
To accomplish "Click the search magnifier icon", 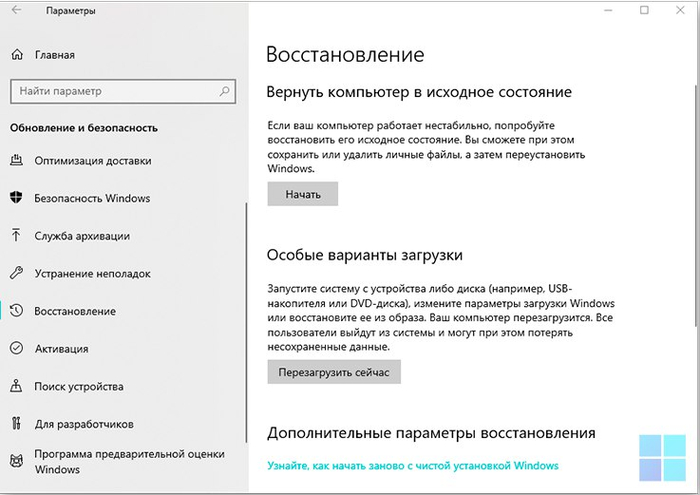I will pos(226,91).
